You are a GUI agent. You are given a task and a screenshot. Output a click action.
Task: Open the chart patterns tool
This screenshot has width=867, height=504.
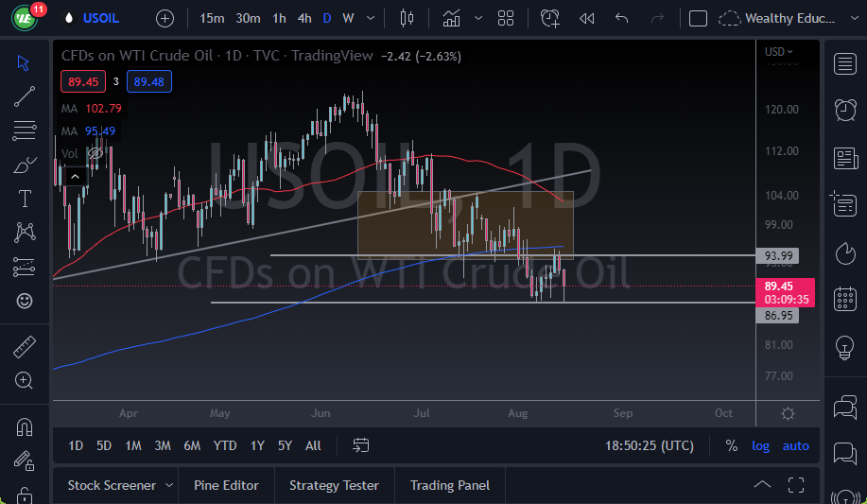tap(25, 233)
